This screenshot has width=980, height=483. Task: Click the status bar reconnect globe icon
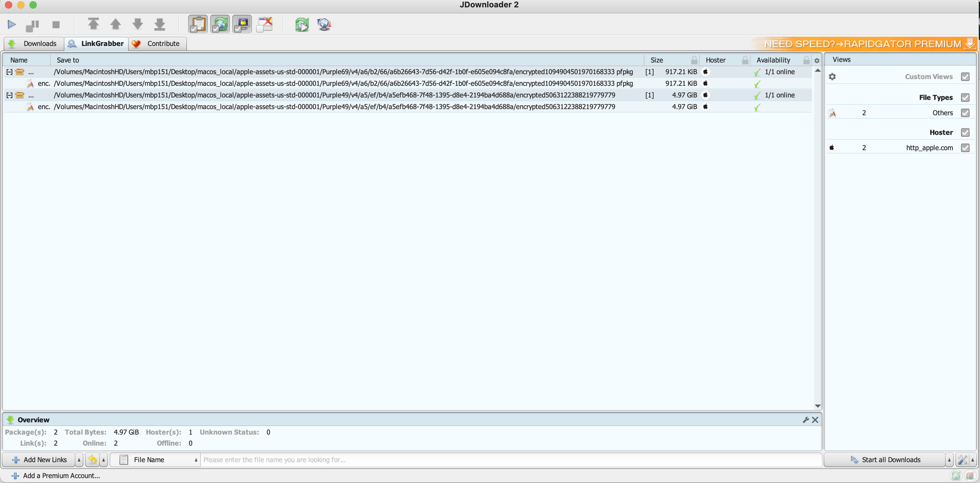click(x=956, y=476)
